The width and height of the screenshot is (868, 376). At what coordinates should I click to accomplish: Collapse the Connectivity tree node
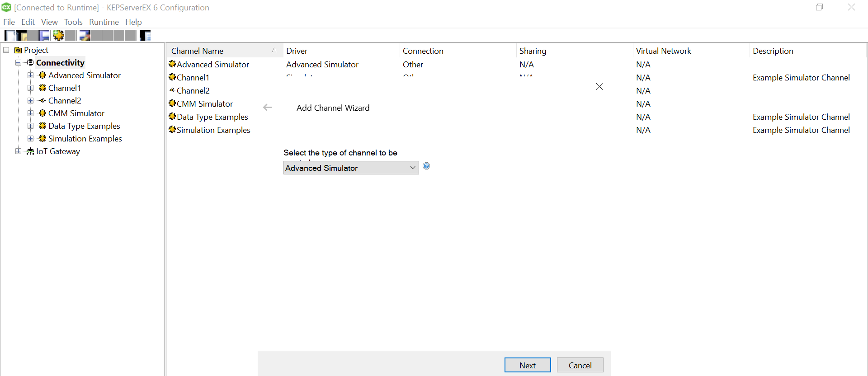click(18, 63)
